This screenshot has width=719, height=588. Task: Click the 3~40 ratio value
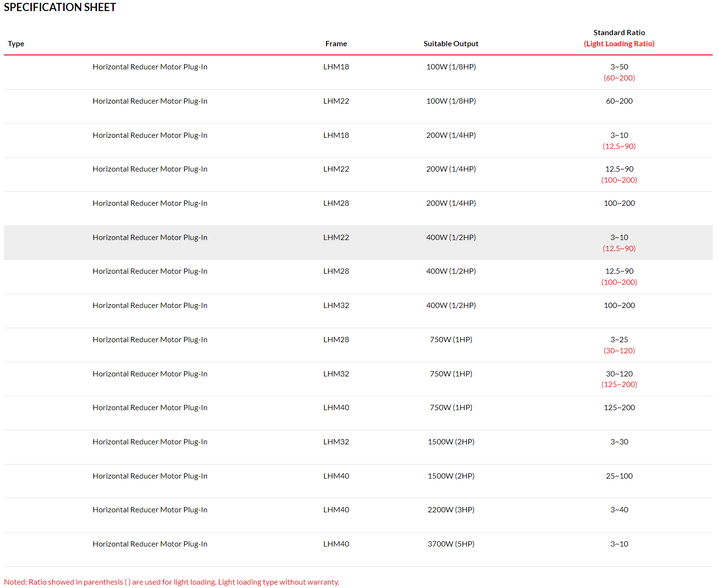(619, 510)
